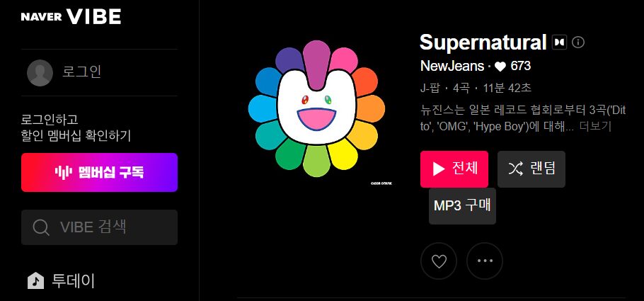Expand the description with 더보기
This screenshot has width=644, height=301.
point(596,127)
